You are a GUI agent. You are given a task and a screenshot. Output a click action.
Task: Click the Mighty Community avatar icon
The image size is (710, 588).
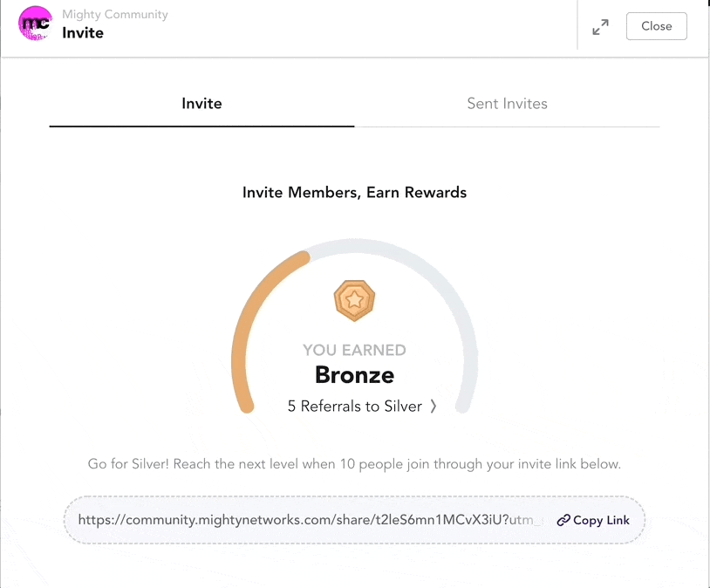click(x=35, y=24)
